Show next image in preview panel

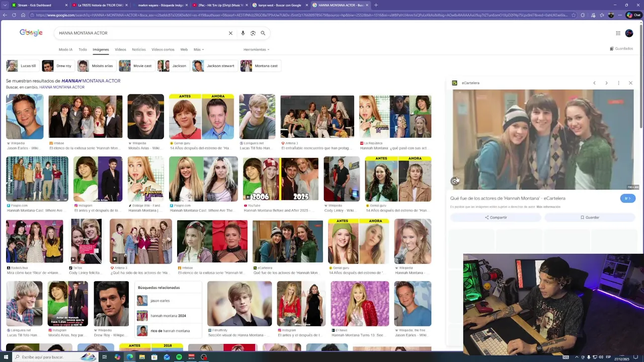[x=606, y=83]
